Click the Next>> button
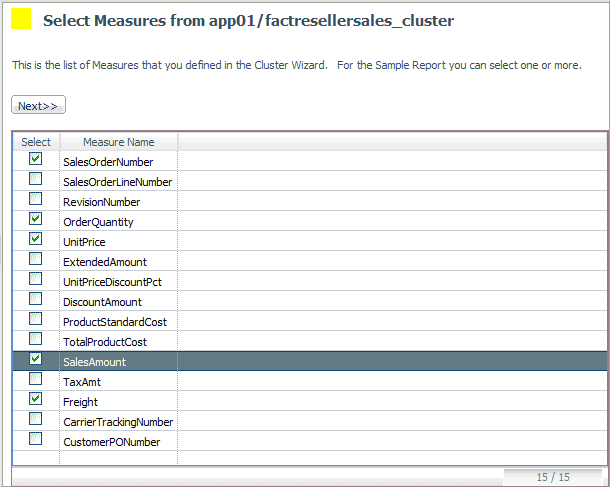Screen dimensions: 610x487 click(38, 105)
